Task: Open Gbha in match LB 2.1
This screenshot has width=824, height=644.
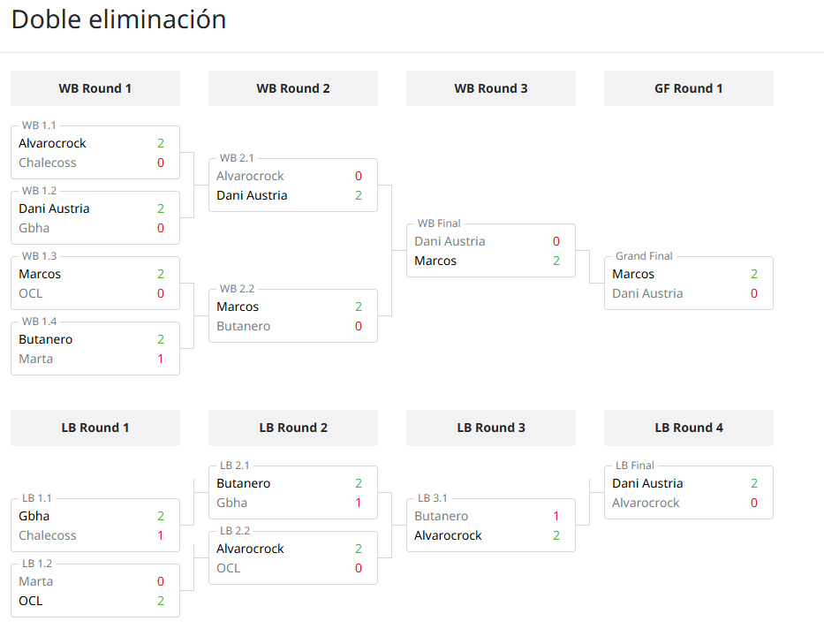Action: coord(231,503)
